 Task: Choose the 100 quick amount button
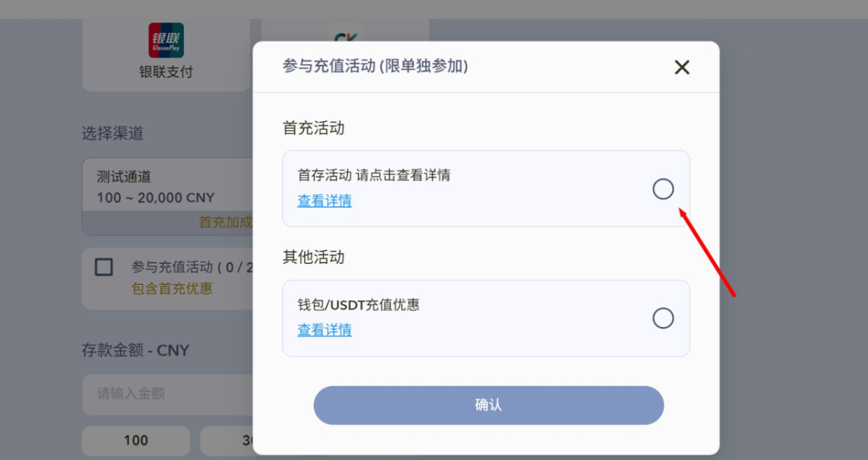pos(136,440)
